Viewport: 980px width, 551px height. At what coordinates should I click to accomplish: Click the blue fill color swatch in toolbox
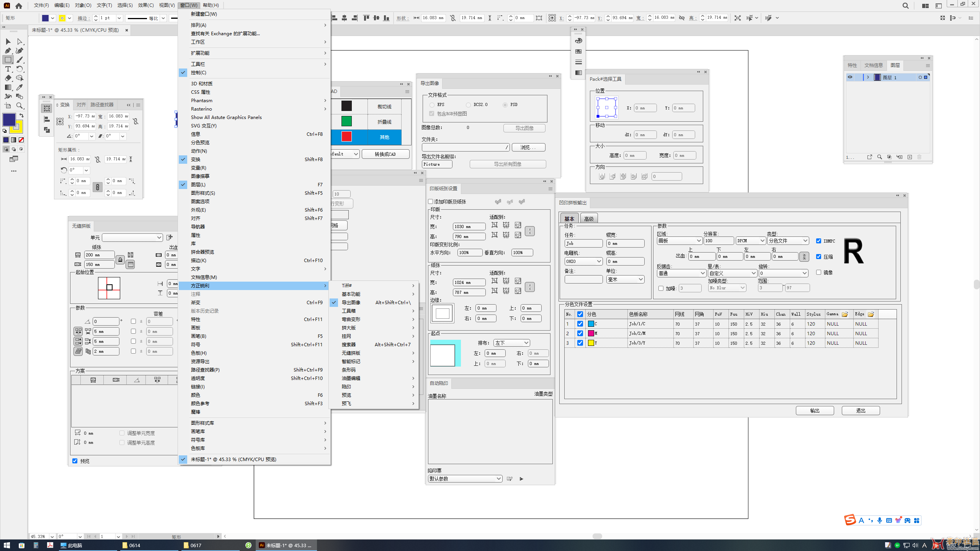(x=9, y=120)
